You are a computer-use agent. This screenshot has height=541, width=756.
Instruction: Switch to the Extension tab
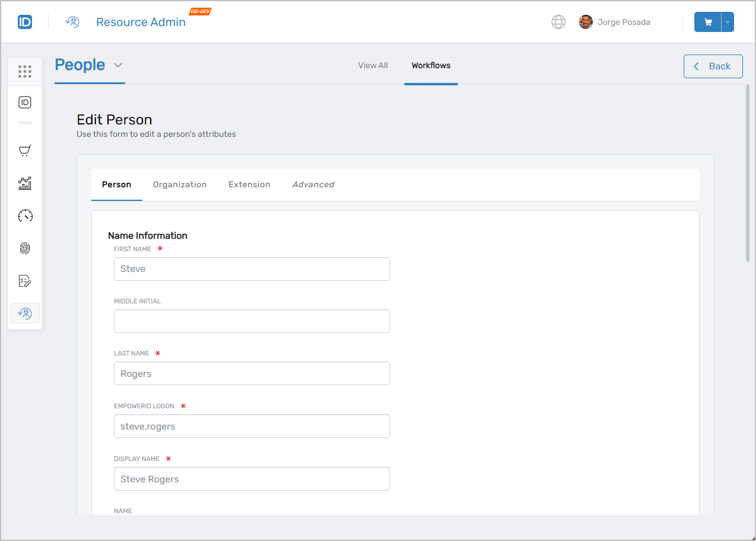[249, 185]
